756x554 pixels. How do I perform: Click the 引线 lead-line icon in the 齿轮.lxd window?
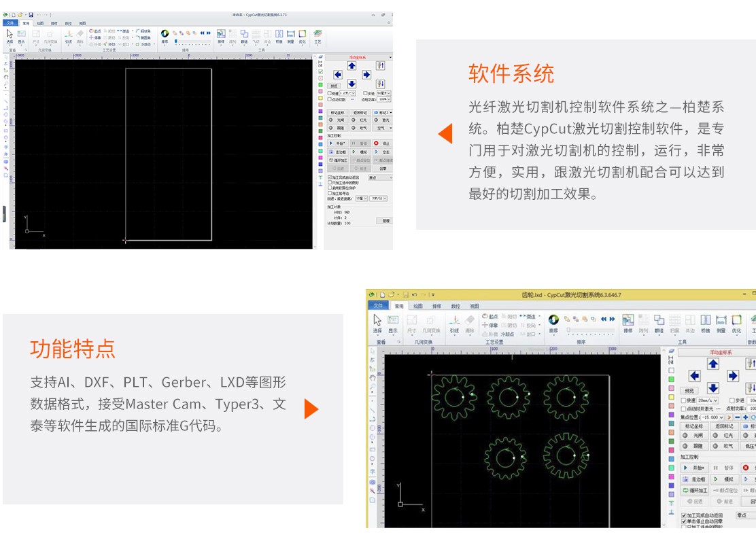[x=454, y=321]
